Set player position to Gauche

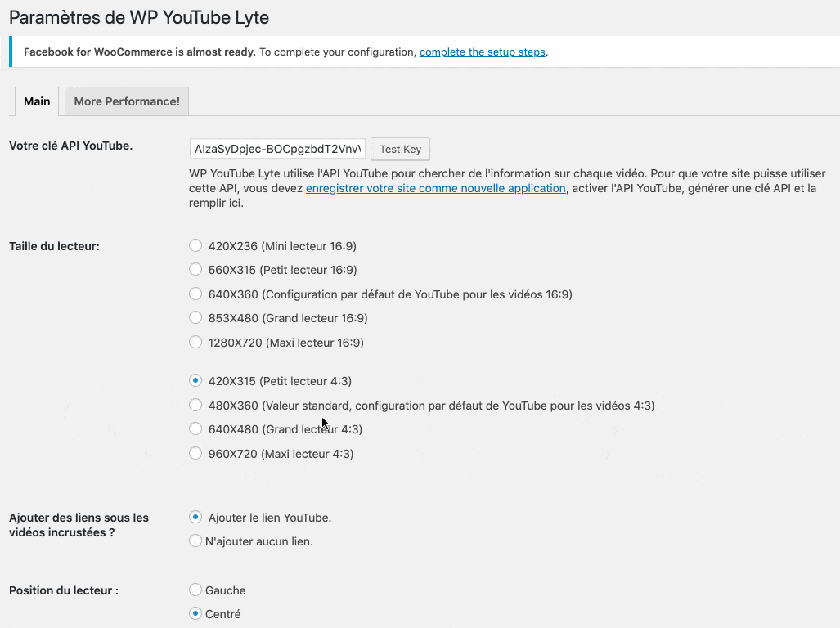[x=195, y=589]
